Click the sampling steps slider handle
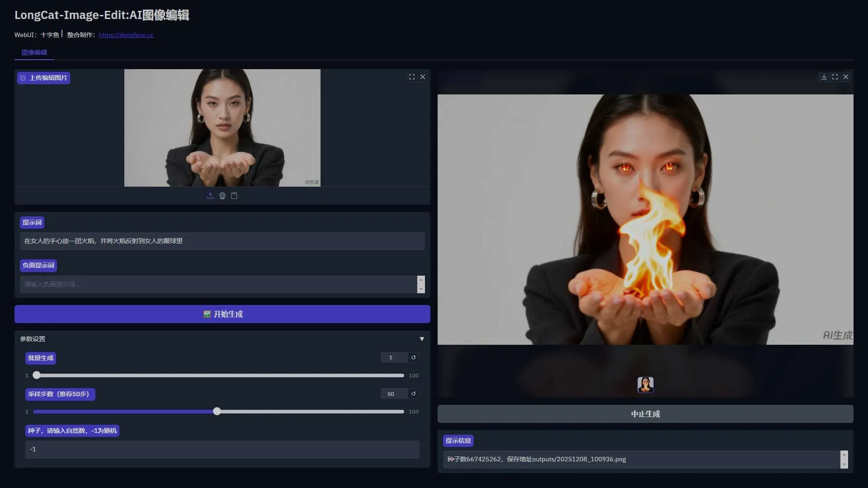Screen dimensions: 868x488 pos(217,411)
